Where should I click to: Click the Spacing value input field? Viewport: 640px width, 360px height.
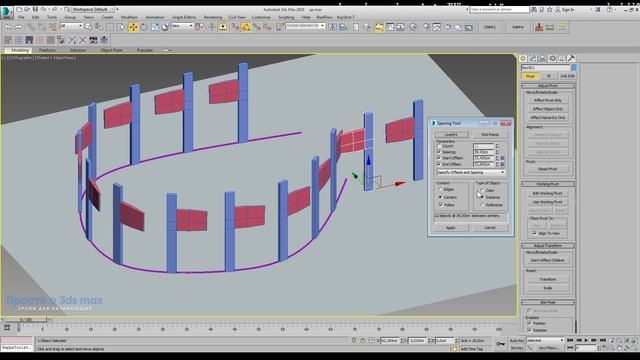(484, 152)
